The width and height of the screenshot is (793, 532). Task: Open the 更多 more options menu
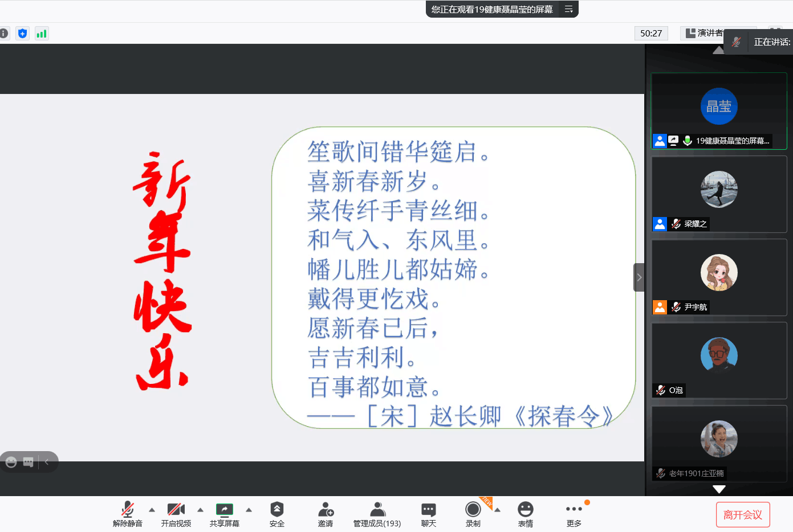574,509
